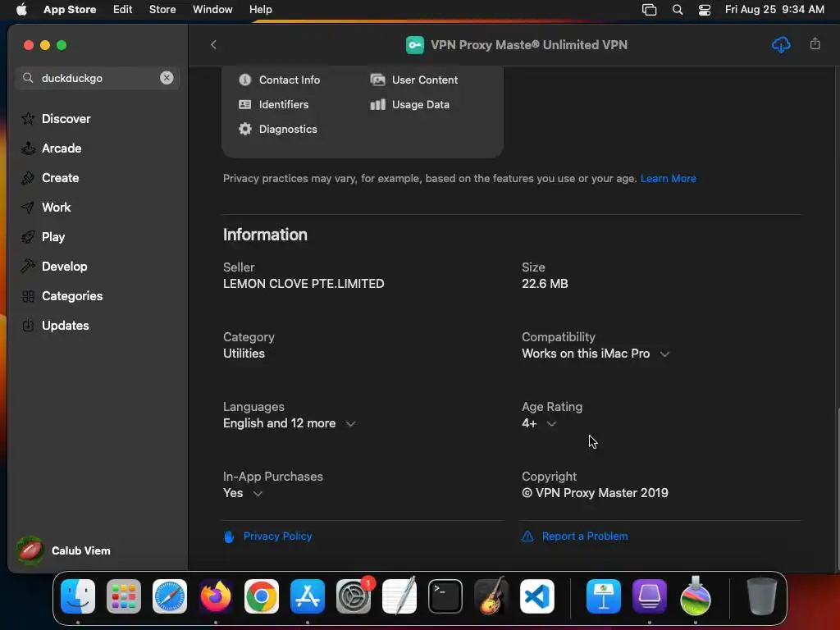840x630 pixels.
Task: Click App Store icon in Dock
Action: [308, 596]
